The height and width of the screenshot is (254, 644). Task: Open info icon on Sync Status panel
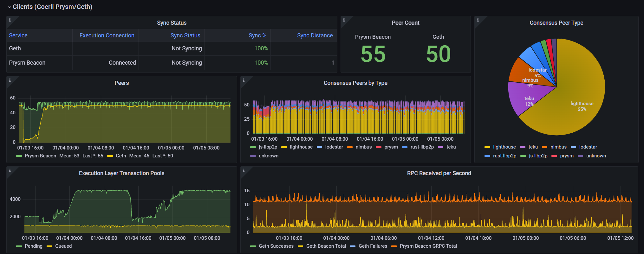10,20
